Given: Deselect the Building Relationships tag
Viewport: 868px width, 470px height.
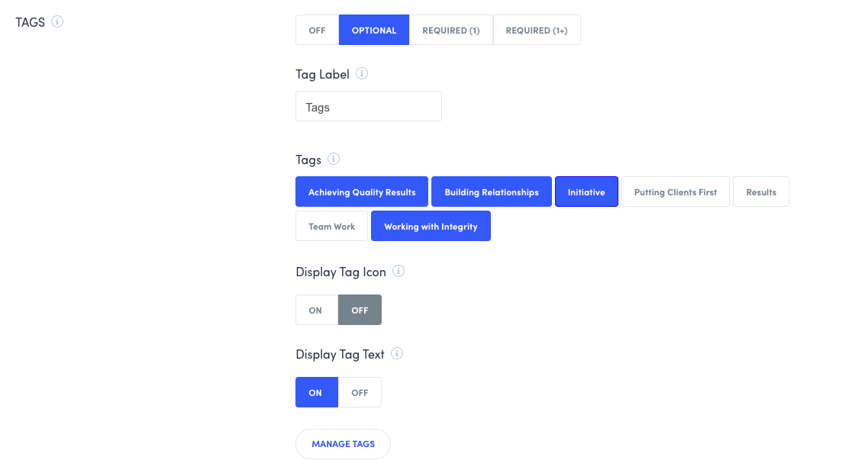Looking at the screenshot, I should point(492,192).
